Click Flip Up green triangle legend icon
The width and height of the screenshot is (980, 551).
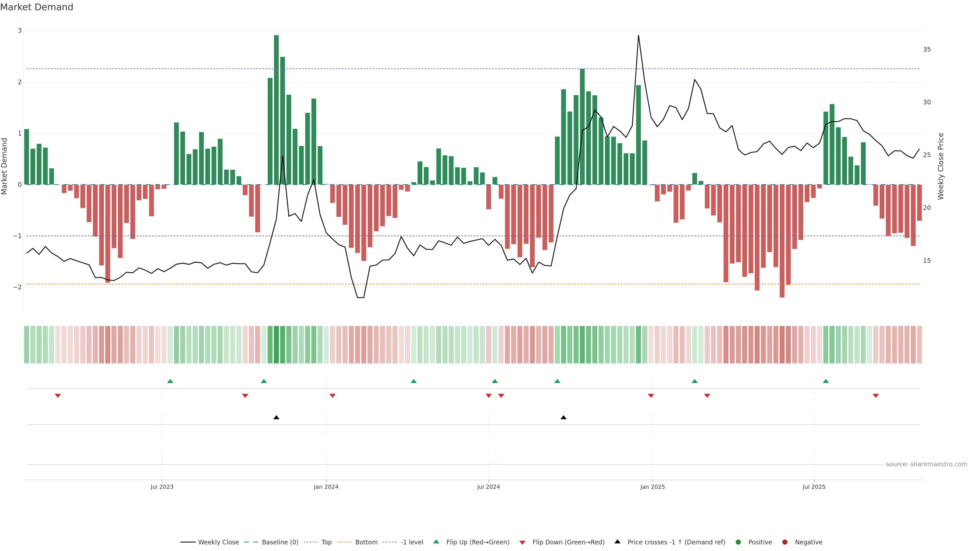click(x=436, y=542)
